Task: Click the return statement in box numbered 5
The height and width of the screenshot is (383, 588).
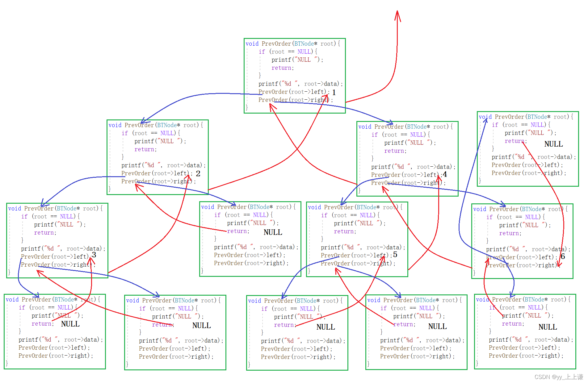Action: click(345, 231)
